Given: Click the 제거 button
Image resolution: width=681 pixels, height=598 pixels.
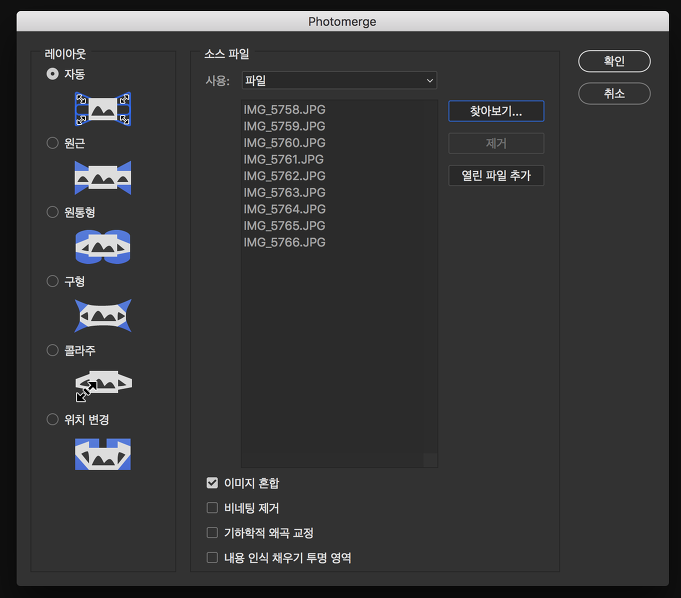Looking at the screenshot, I should [x=496, y=143].
